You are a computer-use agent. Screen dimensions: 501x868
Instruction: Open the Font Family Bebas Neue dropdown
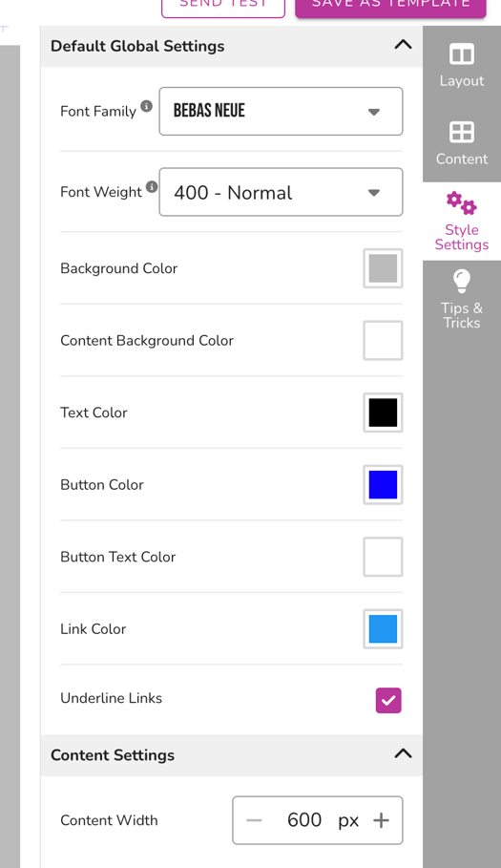coord(281,112)
